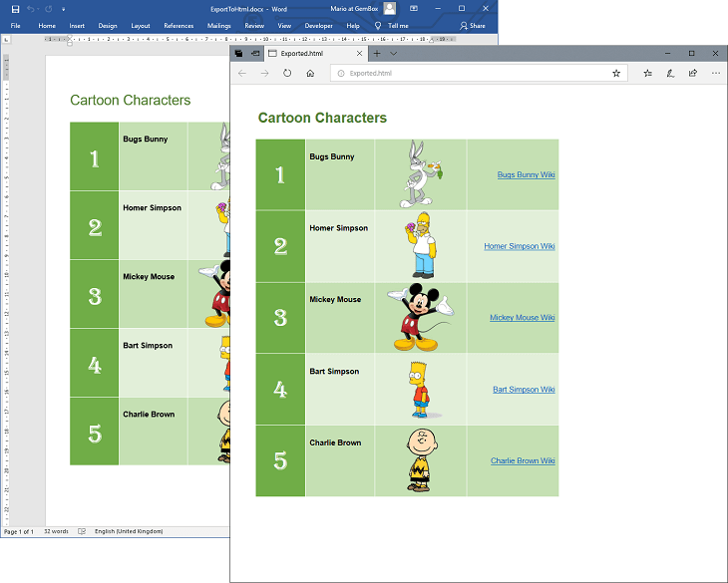Switch to the Mailings ribbon tab
This screenshot has height=583, width=728.
coord(219,26)
